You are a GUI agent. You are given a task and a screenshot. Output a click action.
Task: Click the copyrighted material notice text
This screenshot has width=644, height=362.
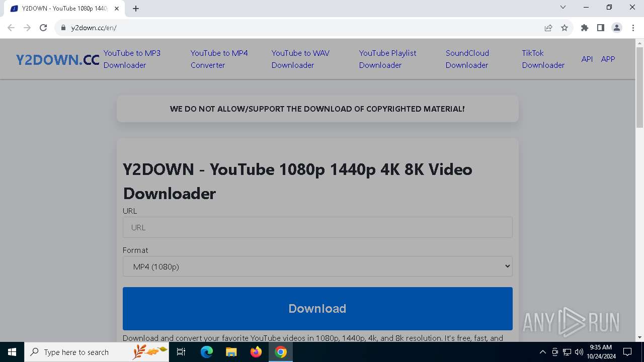317,109
